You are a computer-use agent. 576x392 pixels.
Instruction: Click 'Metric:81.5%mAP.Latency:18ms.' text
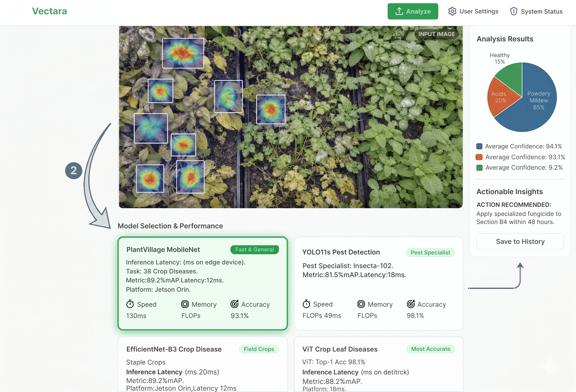tap(354, 275)
